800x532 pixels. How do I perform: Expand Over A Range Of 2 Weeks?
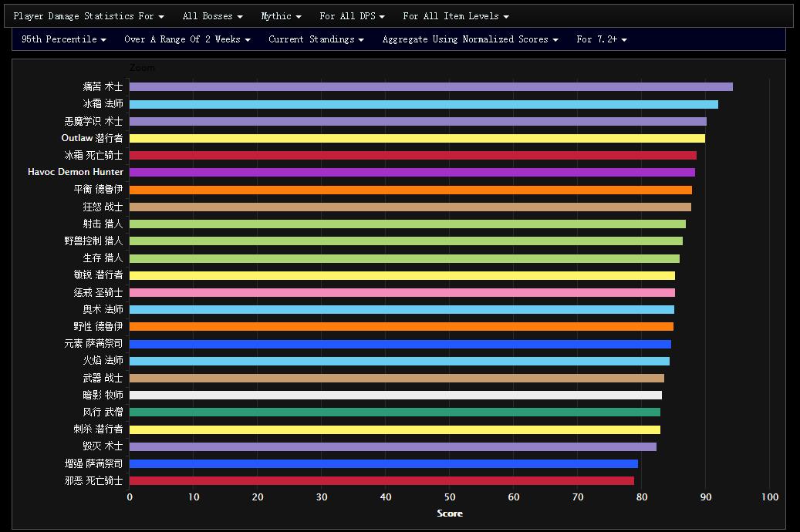coord(187,39)
